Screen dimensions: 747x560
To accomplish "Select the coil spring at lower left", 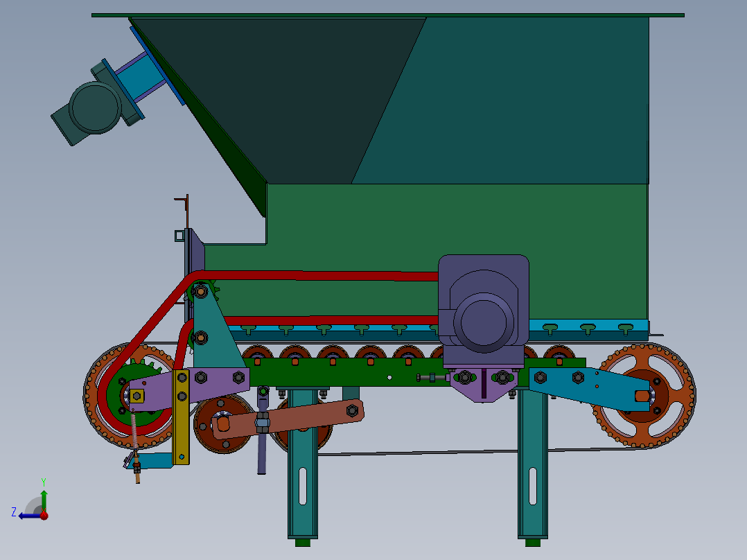I will click(134, 431).
